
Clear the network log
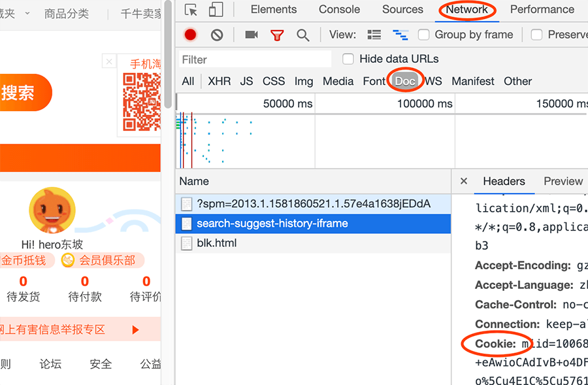pyautogui.click(x=217, y=35)
